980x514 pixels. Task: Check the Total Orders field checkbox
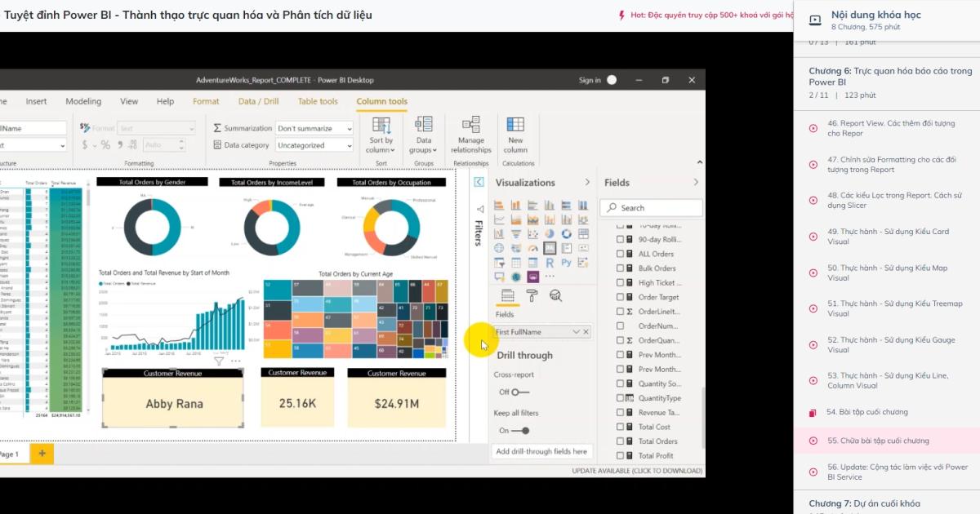click(x=620, y=441)
